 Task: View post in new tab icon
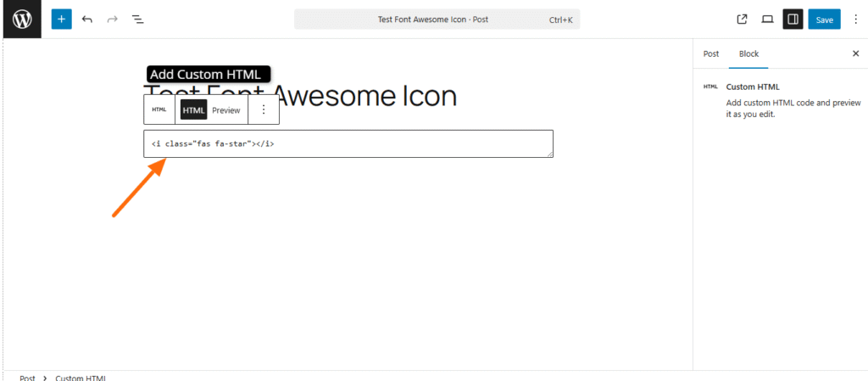pyautogui.click(x=742, y=20)
